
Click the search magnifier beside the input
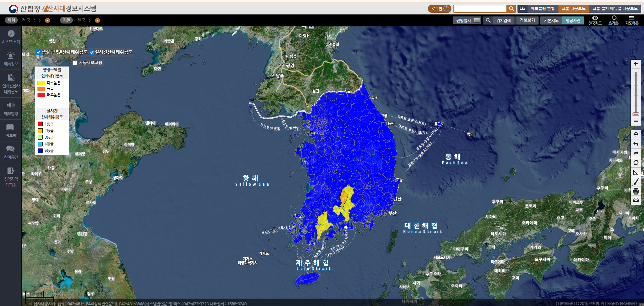coord(511,9)
